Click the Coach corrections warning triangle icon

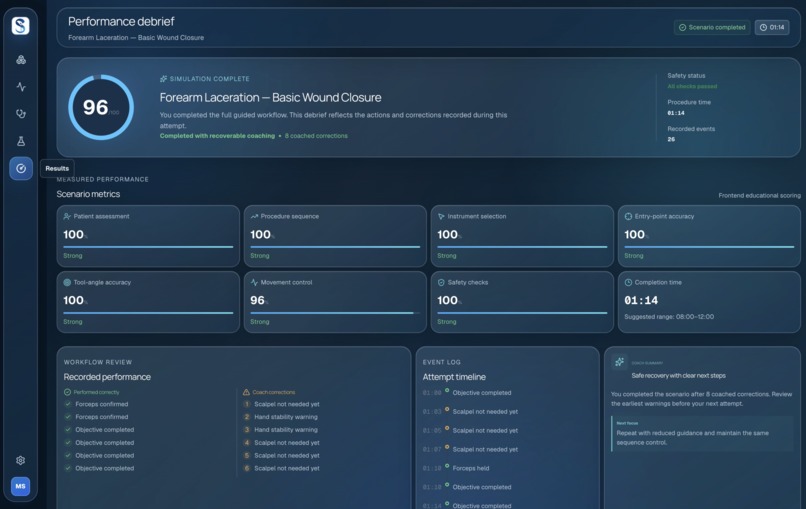pos(246,392)
